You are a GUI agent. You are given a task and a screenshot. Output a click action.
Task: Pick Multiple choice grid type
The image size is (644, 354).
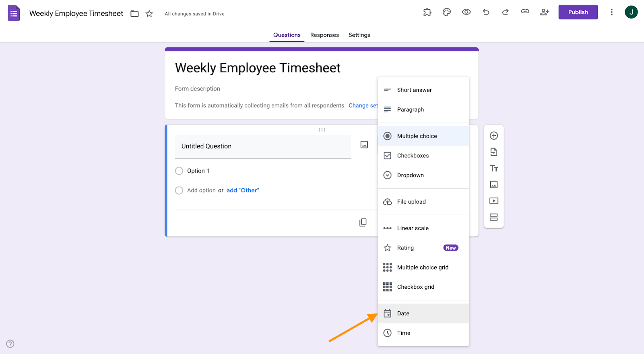pyautogui.click(x=423, y=268)
